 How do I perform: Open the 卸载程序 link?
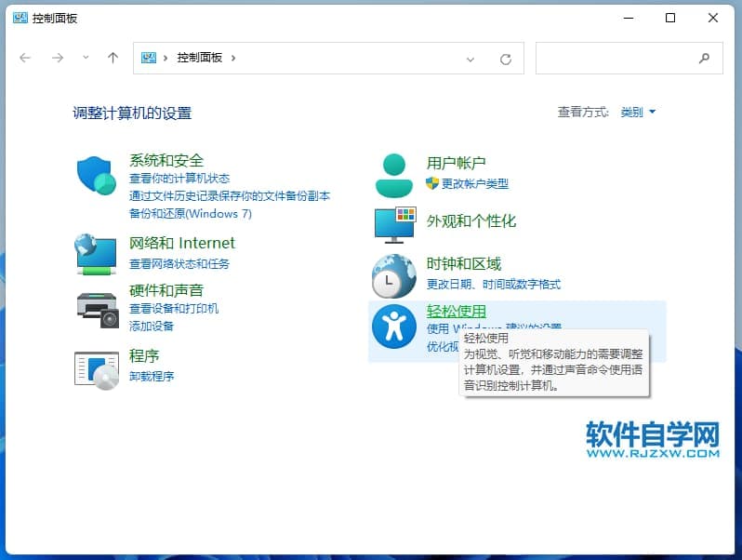152,377
